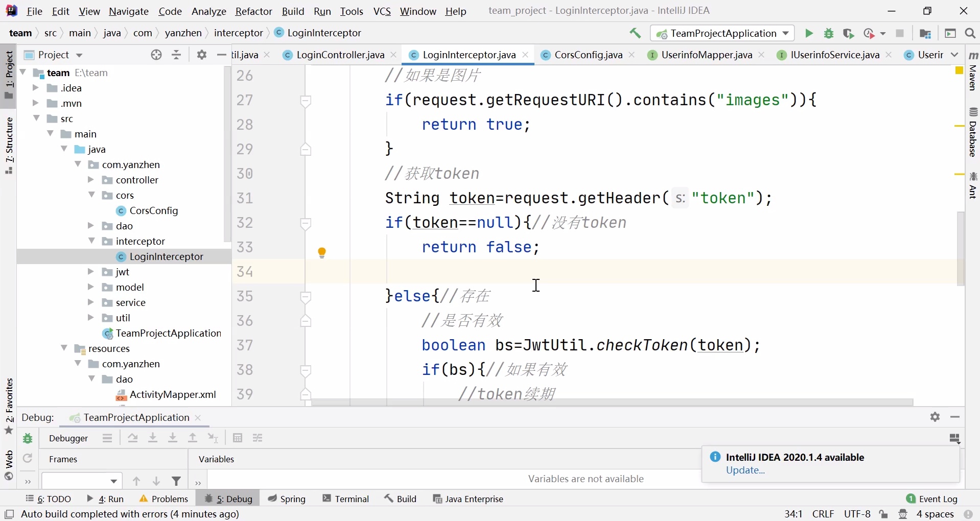Open Search Everywhere magnifier icon
The width and height of the screenshot is (980, 521).
(970, 33)
